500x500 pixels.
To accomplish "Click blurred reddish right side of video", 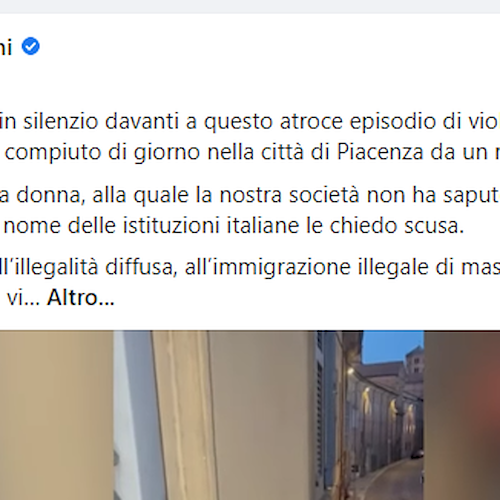I will (462, 415).
